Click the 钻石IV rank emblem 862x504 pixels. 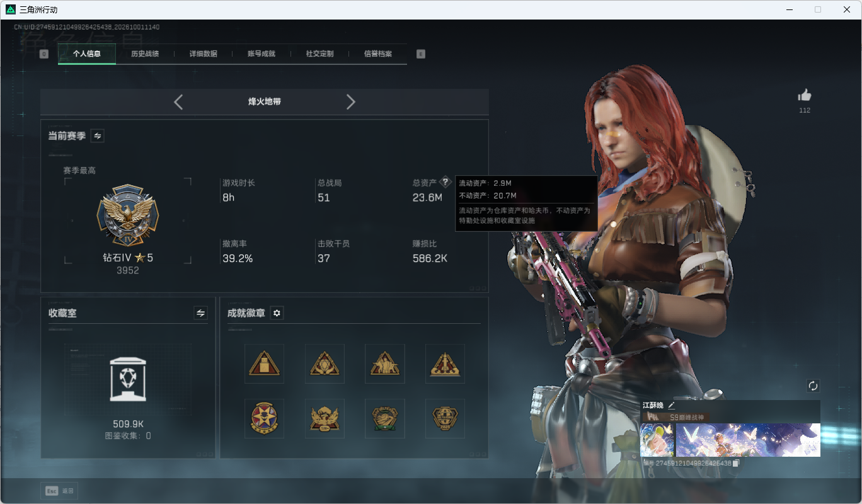click(x=128, y=216)
